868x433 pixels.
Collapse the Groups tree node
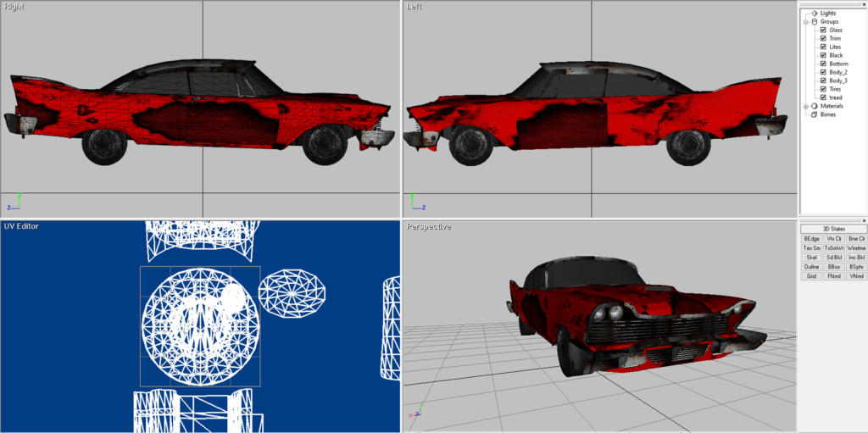click(x=806, y=21)
